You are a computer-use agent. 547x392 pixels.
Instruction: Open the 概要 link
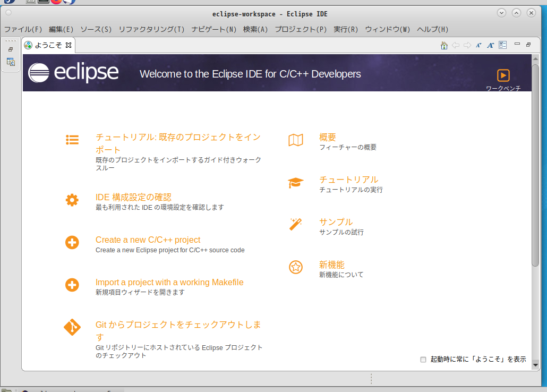point(328,137)
